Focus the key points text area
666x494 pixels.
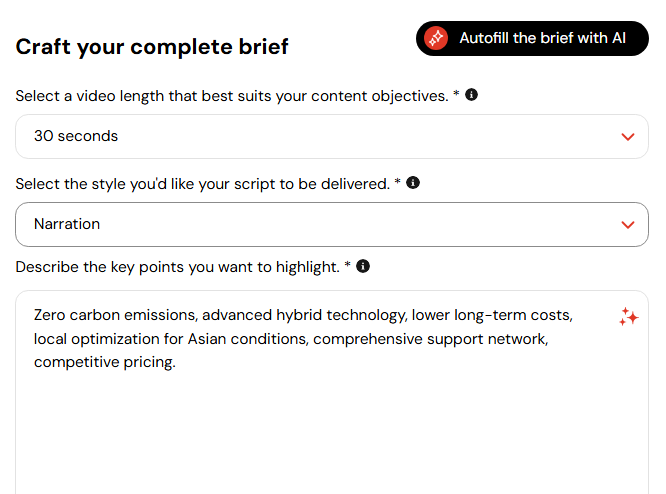[x=332, y=392]
